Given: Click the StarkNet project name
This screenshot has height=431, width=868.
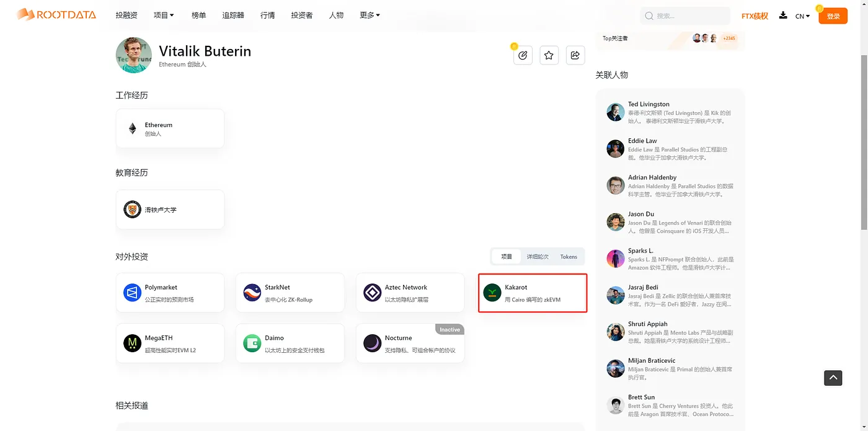Looking at the screenshot, I should (x=277, y=287).
